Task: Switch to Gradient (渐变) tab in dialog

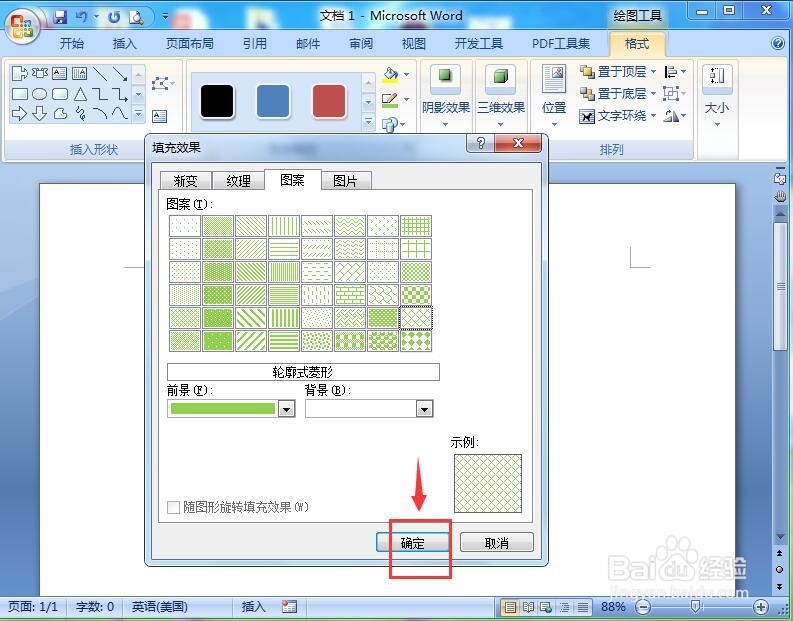Action: click(186, 181)
